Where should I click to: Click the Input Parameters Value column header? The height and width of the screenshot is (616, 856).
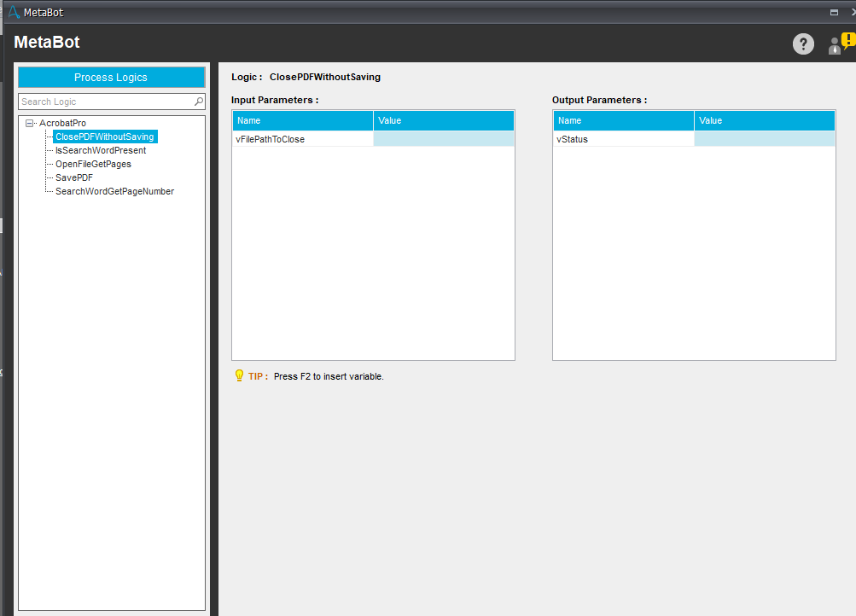(444, 120)
